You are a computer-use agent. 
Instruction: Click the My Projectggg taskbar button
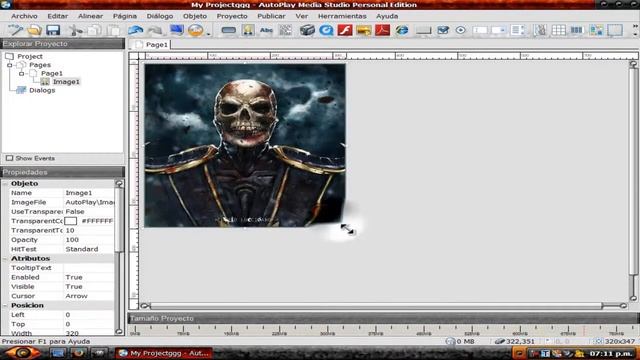[x=164, y=353]
